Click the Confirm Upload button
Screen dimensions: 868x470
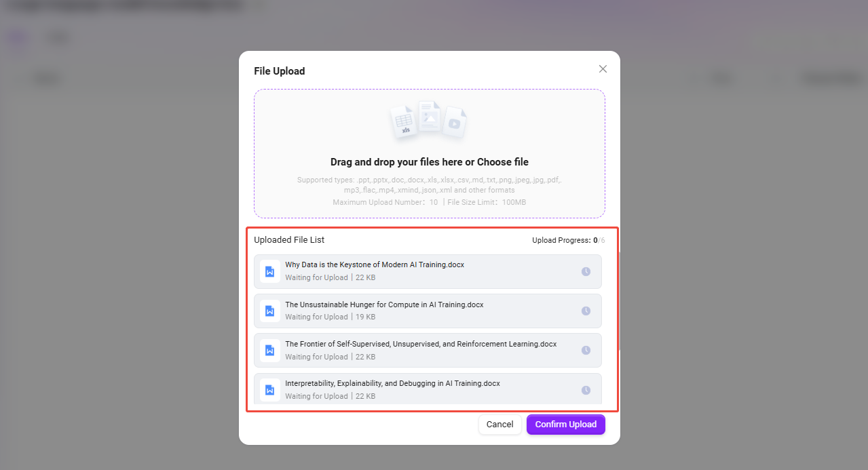point(565,425)
